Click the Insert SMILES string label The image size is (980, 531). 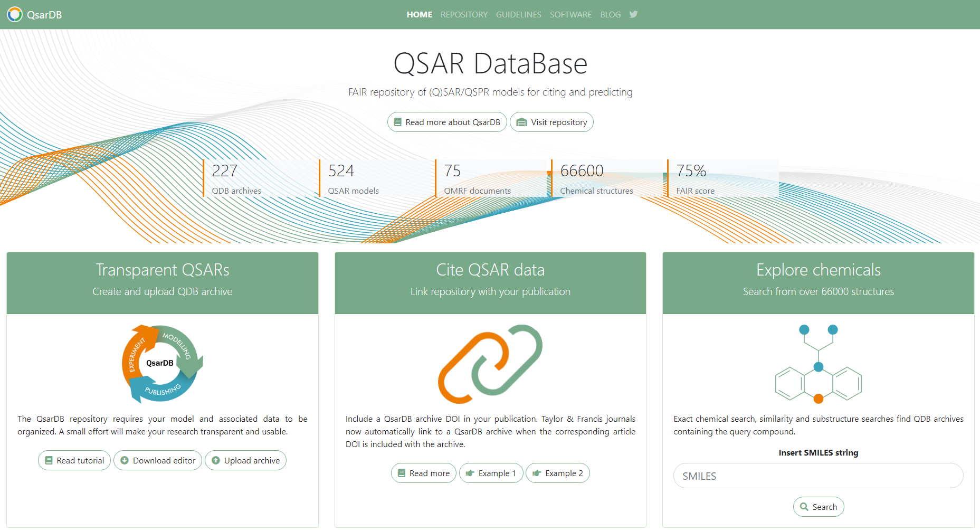(819, 453)
